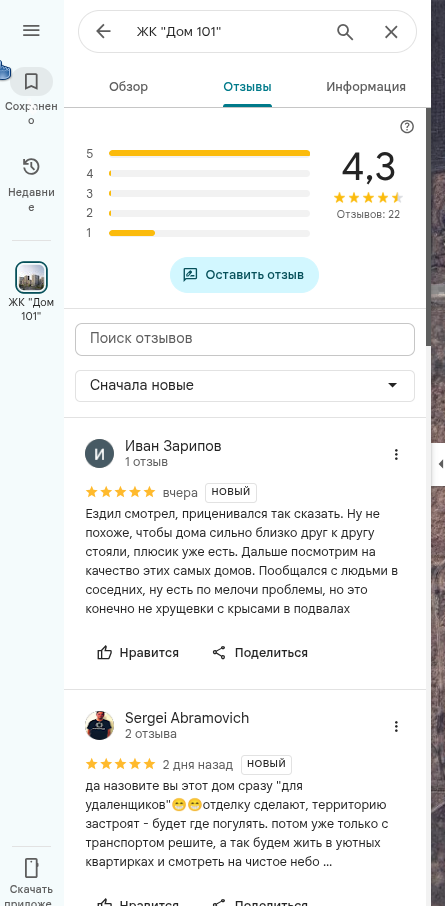Like Иван Зарипов's review

click(138, 653)
